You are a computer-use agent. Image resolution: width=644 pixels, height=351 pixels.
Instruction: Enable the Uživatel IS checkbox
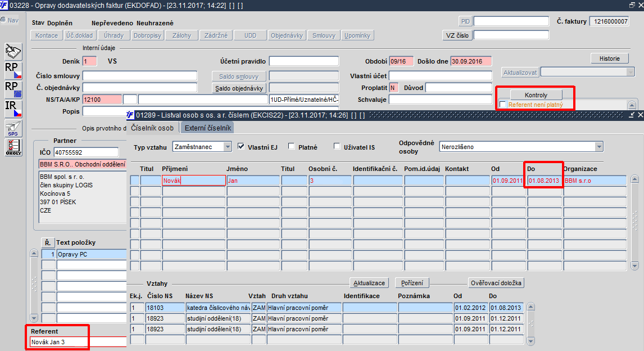(x=337, y=146)
